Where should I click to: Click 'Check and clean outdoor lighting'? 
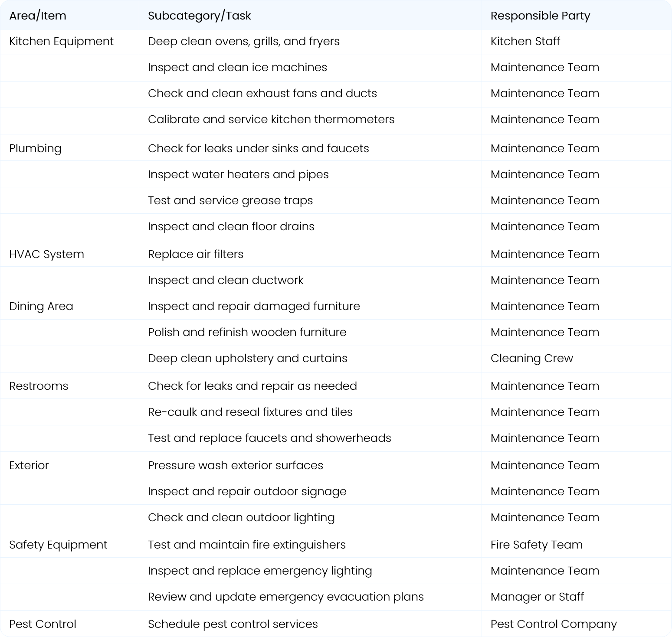pyautogui.click(x=241, y=517)
